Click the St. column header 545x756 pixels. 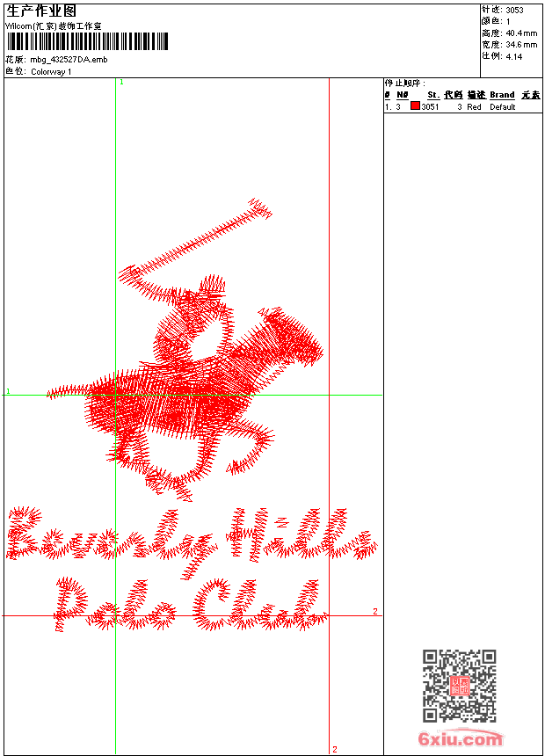tap(433, 95)
